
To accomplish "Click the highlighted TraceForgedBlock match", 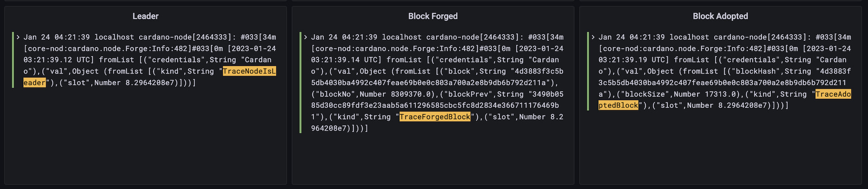I will [x=435, y=117].
